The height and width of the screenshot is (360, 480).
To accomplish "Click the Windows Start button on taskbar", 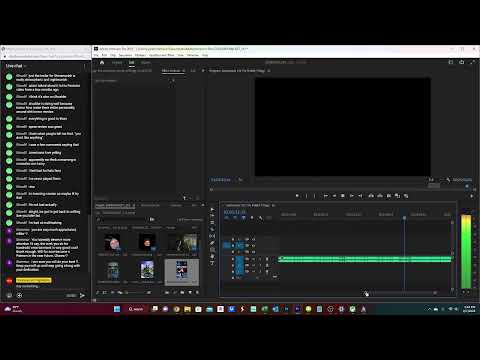I will 117,309.
